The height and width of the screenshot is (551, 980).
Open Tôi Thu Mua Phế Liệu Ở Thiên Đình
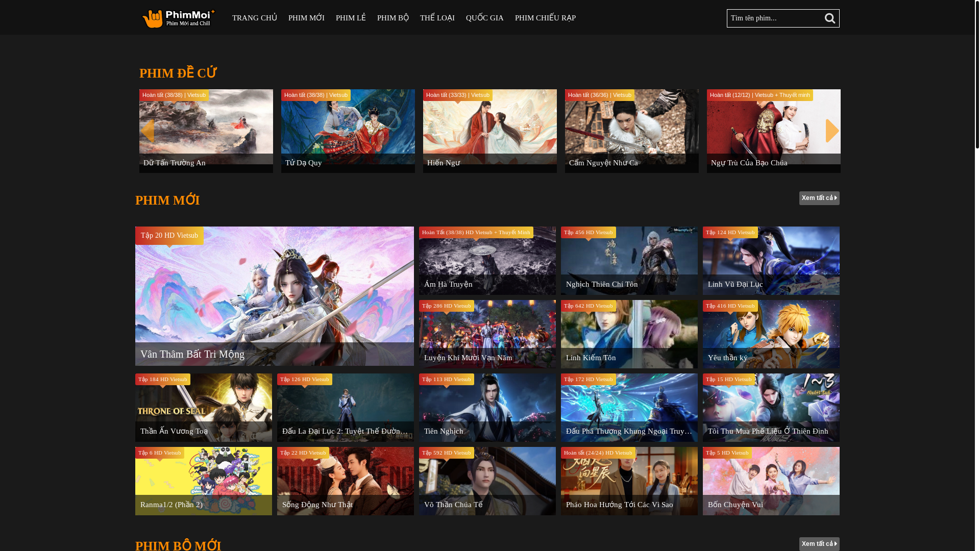coord(771,408)
